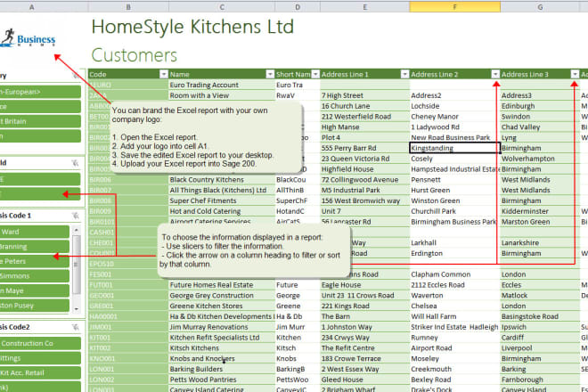Toggle the Kit Acc. Retail slicer button

[x=40, y=373]
